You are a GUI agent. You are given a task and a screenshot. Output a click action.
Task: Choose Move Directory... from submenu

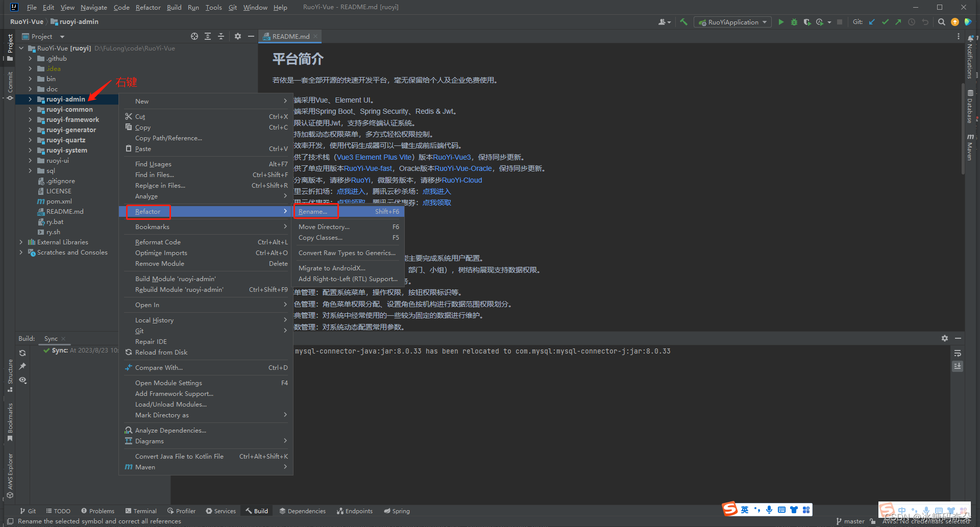[349, 227]
